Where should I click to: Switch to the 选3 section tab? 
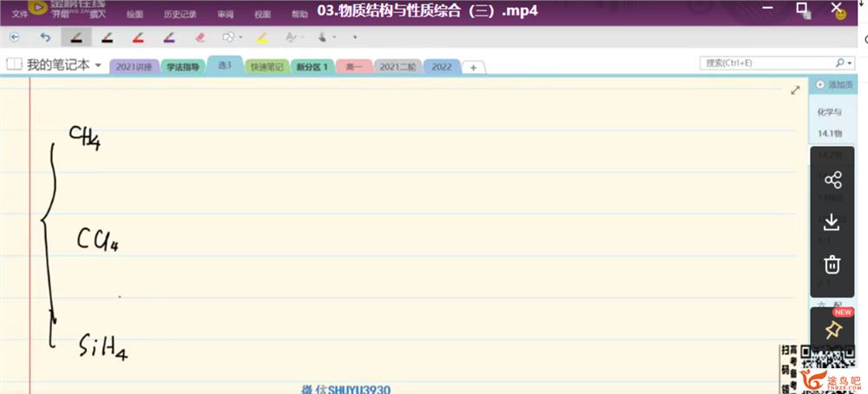(x=225, y=65)
